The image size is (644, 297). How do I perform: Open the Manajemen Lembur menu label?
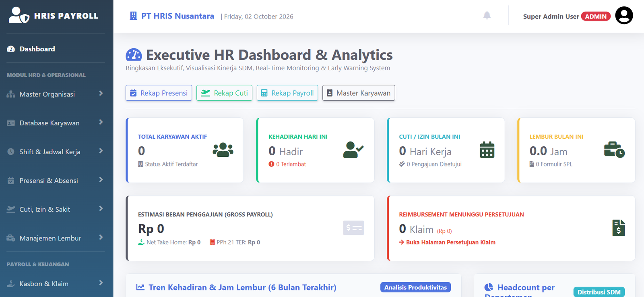tap(50, 238)
